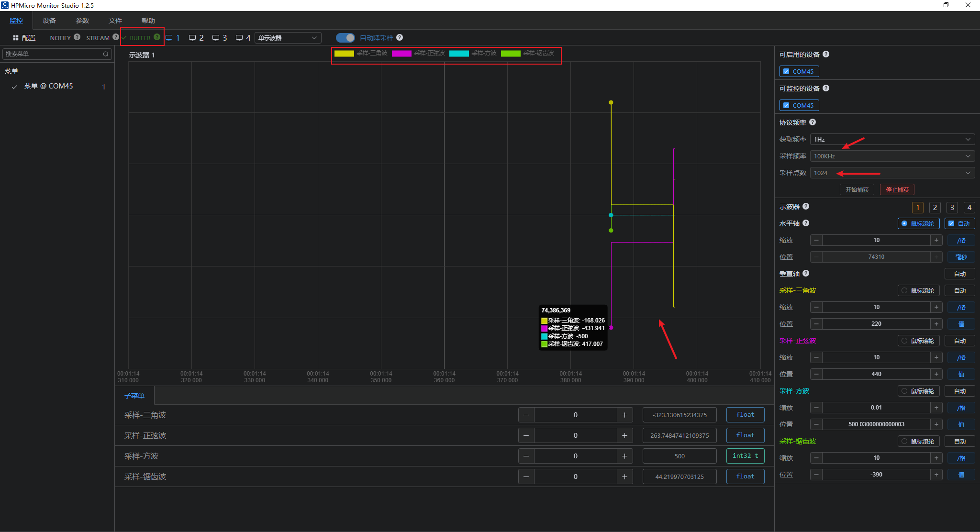Toggle yellow 采样-三角波 legend swatch

point(344,53)
